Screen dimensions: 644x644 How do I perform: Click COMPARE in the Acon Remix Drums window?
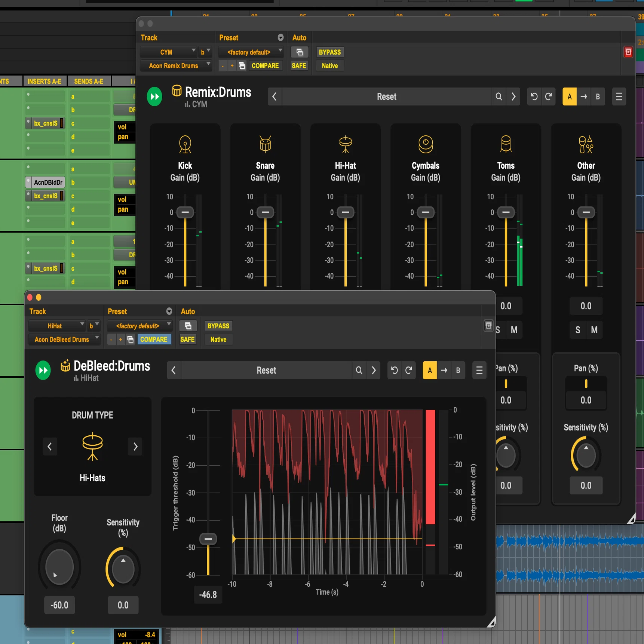pos(265,65)
